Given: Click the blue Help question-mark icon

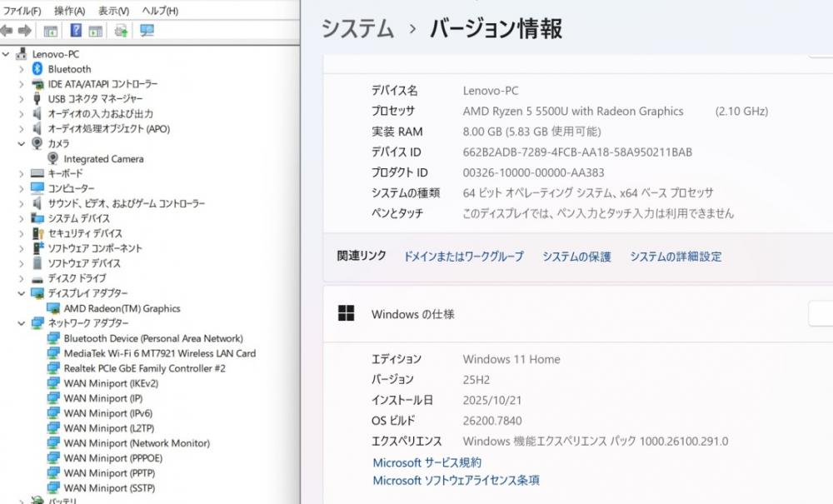Looking at the screenshot, I should point(76,31).
